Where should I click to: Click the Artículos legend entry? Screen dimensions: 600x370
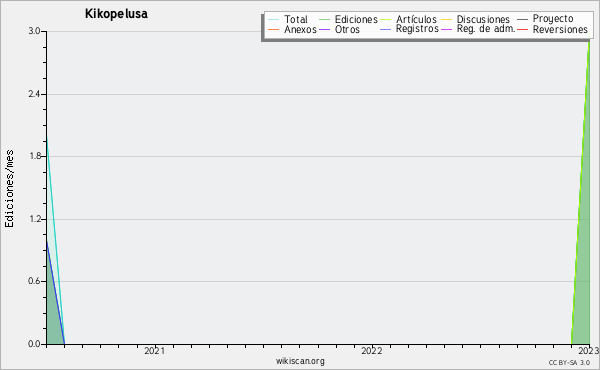[x=409, y=19]
